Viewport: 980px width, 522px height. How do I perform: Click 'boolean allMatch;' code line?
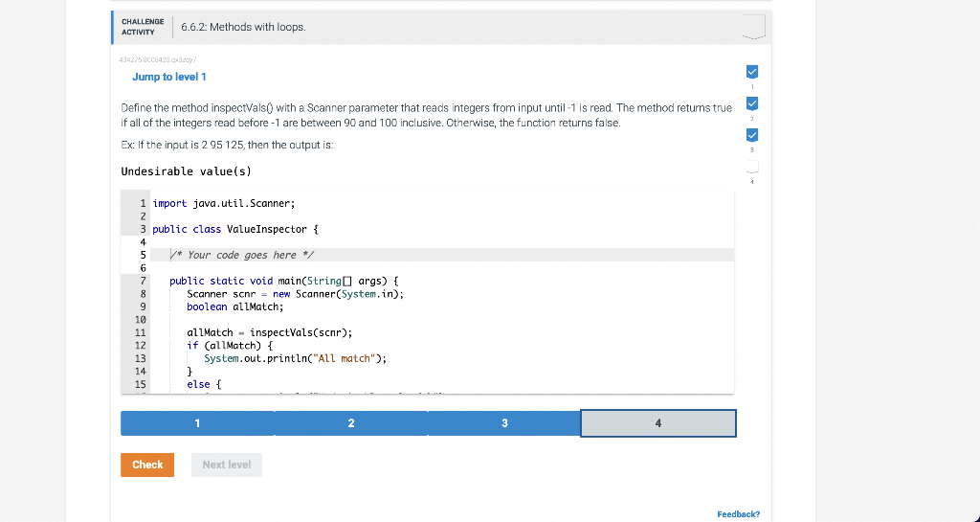(235, 306)
